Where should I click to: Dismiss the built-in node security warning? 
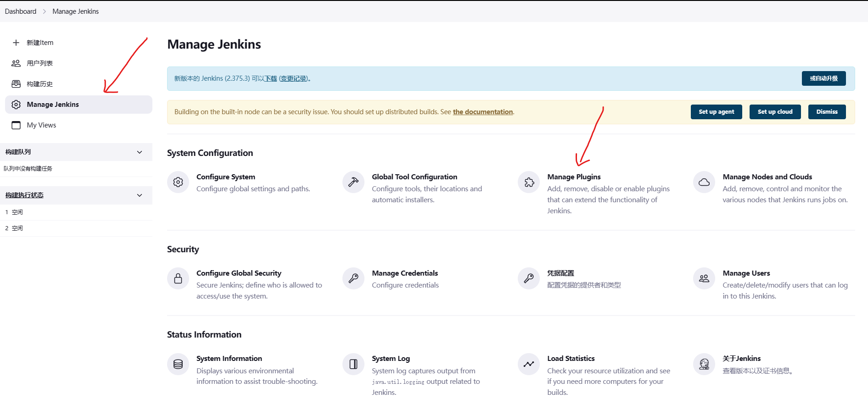pyautogui.click(x=827, y=112)
